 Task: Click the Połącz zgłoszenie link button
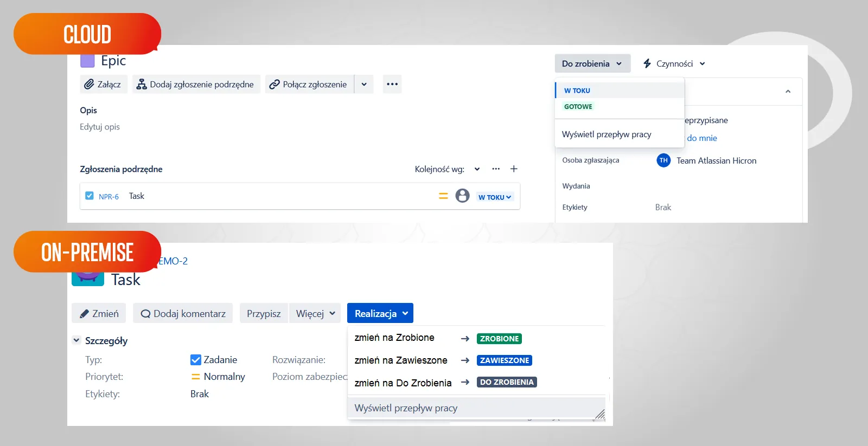309,84
